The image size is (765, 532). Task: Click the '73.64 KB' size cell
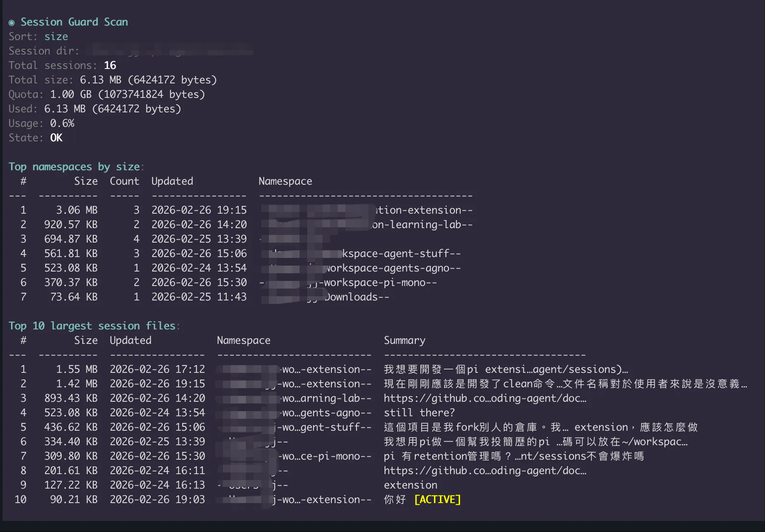tap(74, 297)
